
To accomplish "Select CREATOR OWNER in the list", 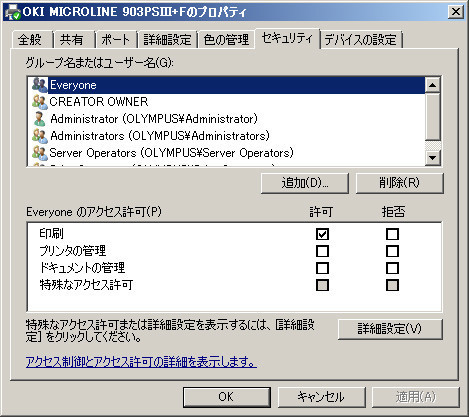I will pyautogui.click(x=227, y=102).
